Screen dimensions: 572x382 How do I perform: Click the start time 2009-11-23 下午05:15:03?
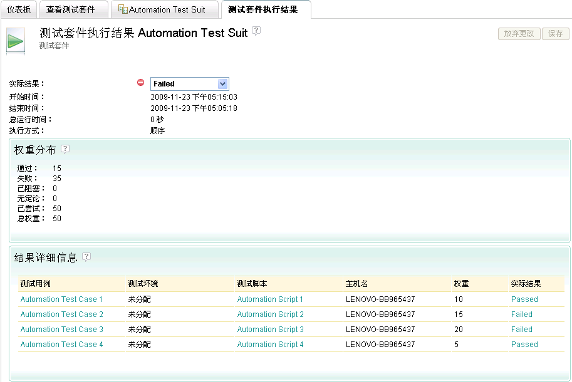point(194,97)
